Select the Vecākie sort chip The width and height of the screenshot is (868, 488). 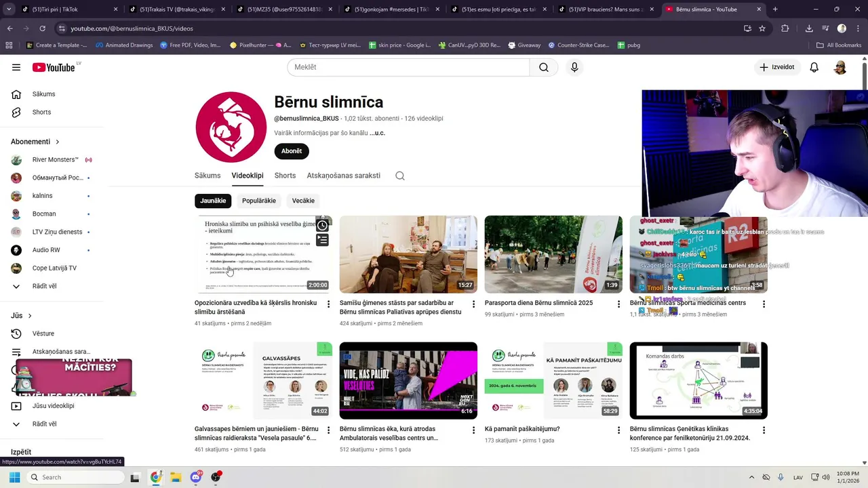[303, 201]
